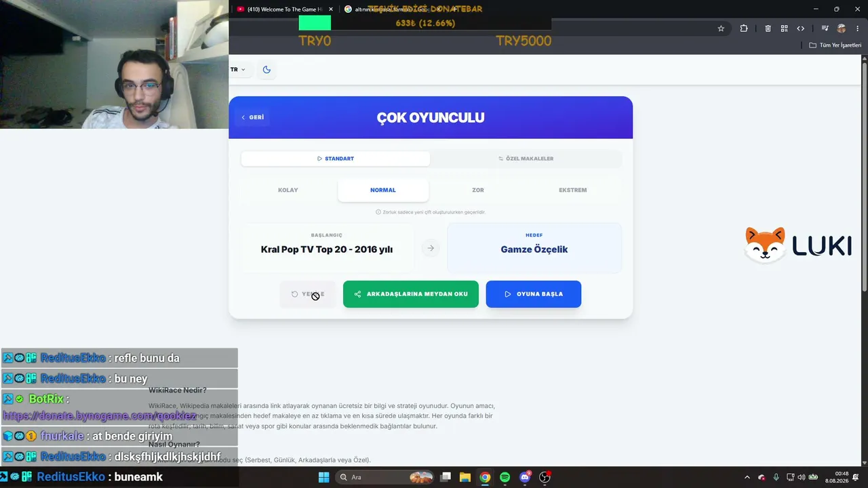Switch to the Google search tab
868x488 pixels.
pyautogui.click(x=393, y=9)
